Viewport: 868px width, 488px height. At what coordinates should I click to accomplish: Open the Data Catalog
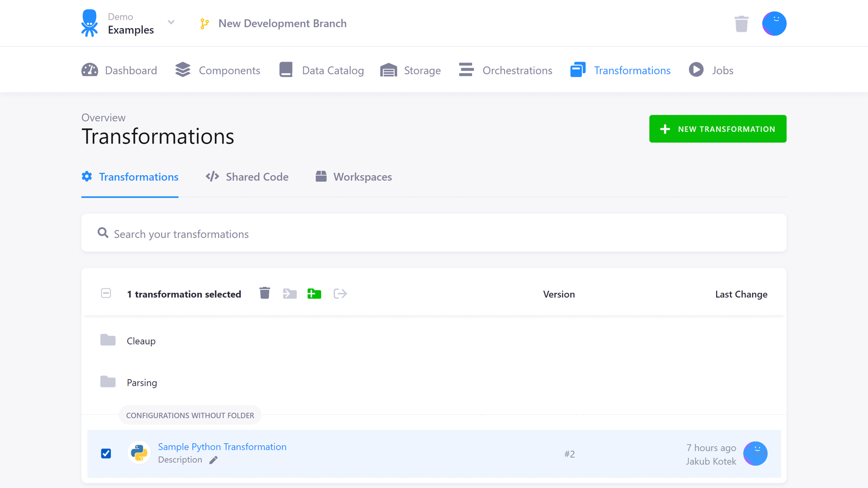321,70
